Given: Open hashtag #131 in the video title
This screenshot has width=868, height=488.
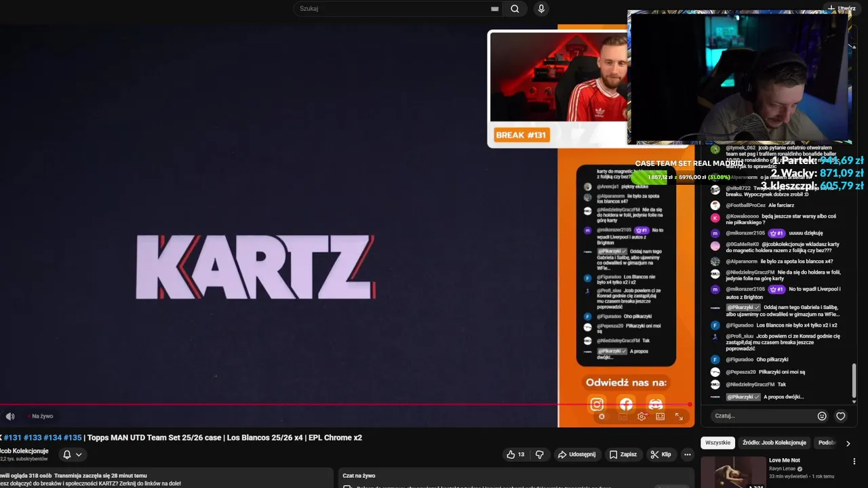Looking at the screenshot, I should pos(12,438).
